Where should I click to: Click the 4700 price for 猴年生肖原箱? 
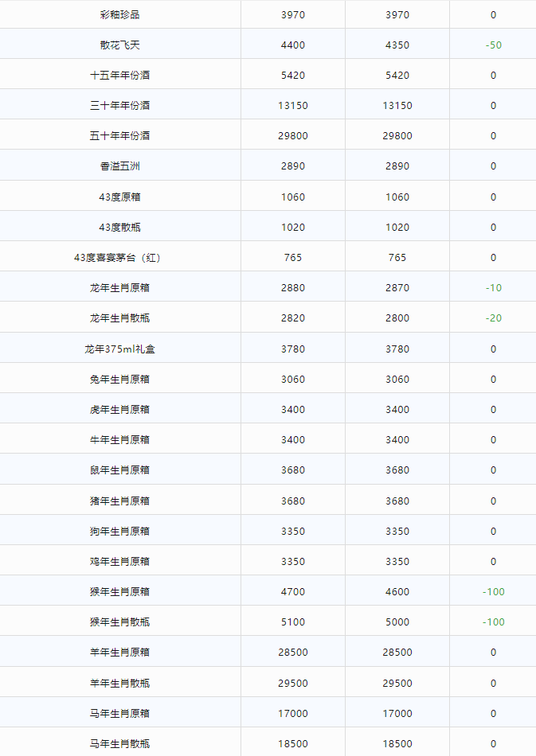293,592
